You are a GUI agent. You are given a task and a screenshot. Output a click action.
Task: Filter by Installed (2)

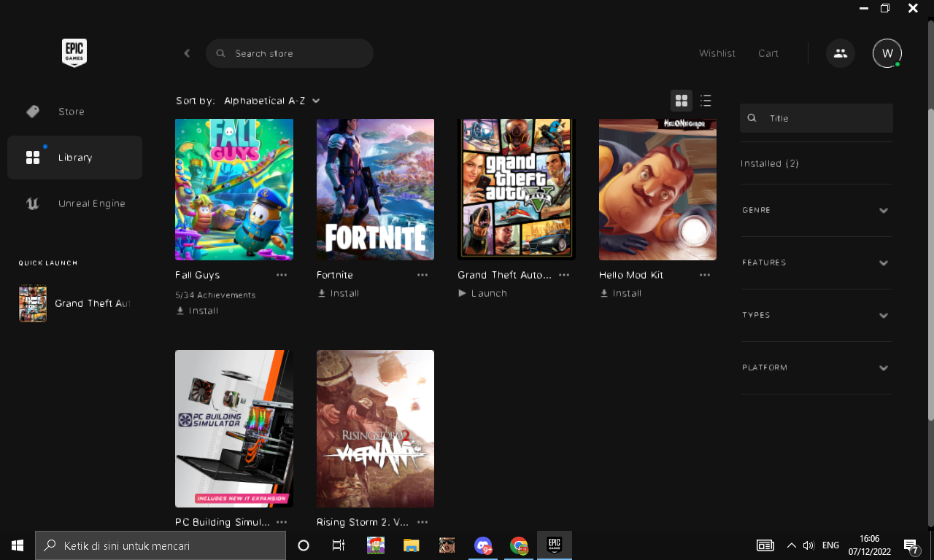pyautogui.click(x=770, y=163)
